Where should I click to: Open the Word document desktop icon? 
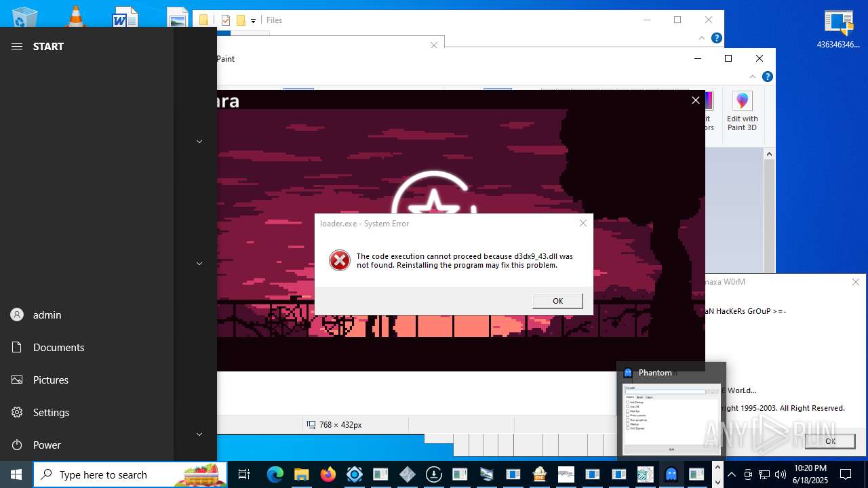(x=125, y=17)
